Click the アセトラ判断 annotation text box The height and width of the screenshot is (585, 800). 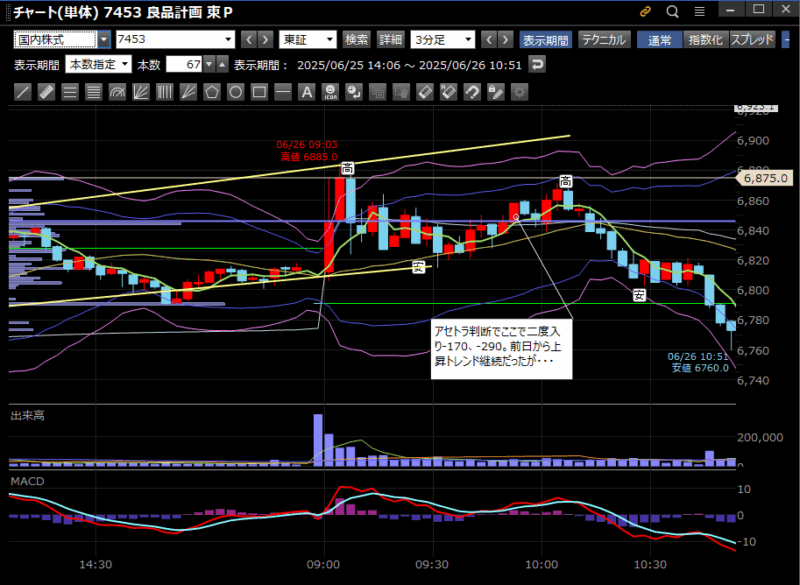pos(502,349)
